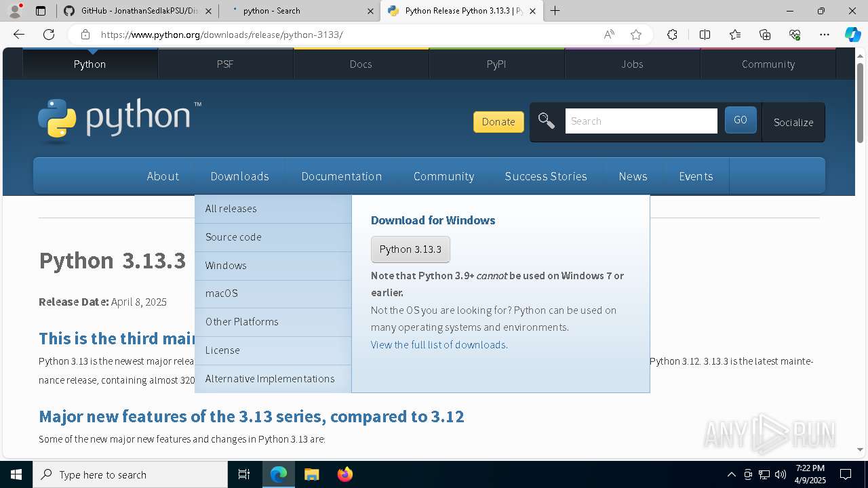Image resolution: width=868 pixels, height=488 pixels.
Task: Click the browser profile avatar icon
Action: (x=15, y=10)
